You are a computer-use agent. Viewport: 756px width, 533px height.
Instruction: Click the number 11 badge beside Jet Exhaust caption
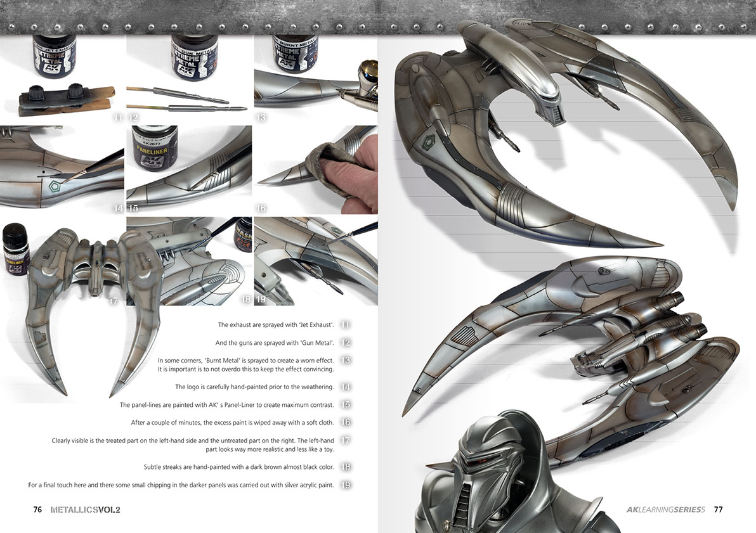point(346,324)
